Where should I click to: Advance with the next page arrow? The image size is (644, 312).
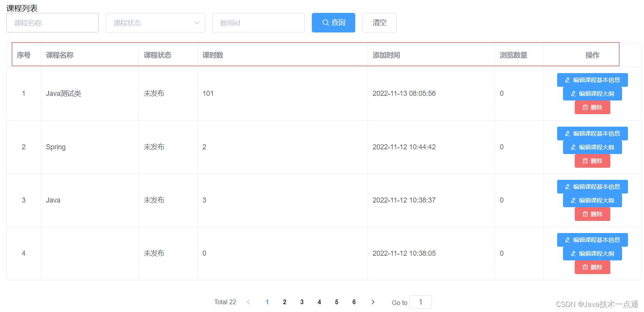coord(373,302)
